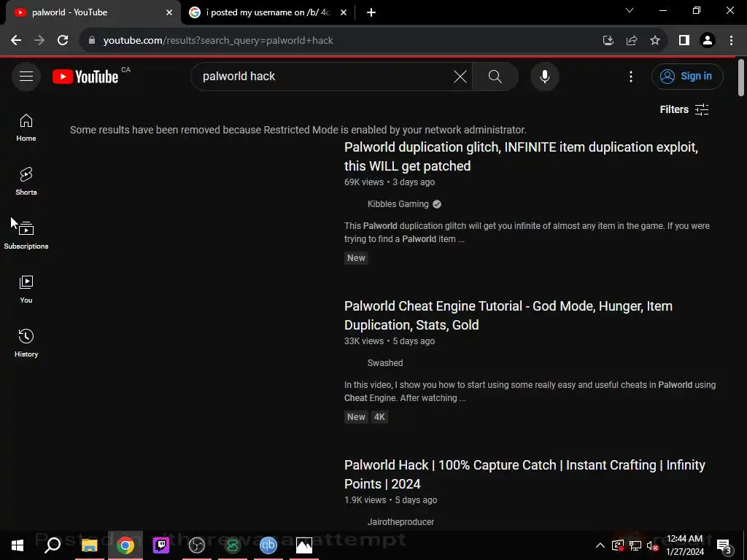
Task: Open a new browser tab
Action: 371,12
